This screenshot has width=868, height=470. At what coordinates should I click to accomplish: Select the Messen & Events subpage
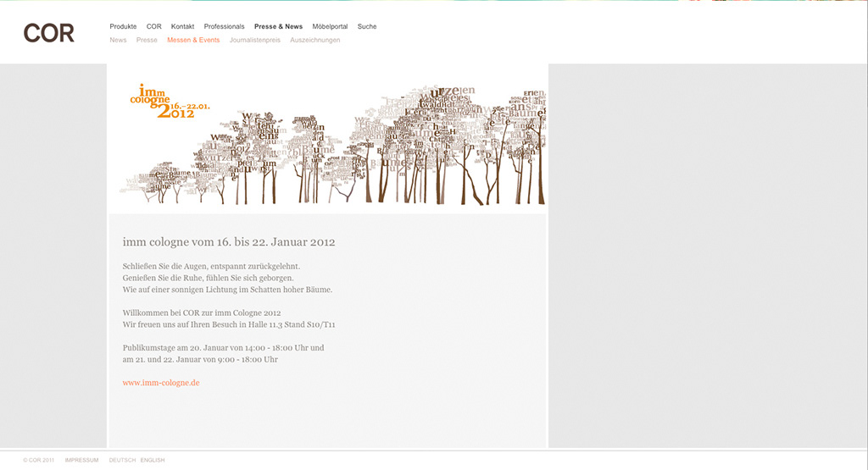point(193,40)
